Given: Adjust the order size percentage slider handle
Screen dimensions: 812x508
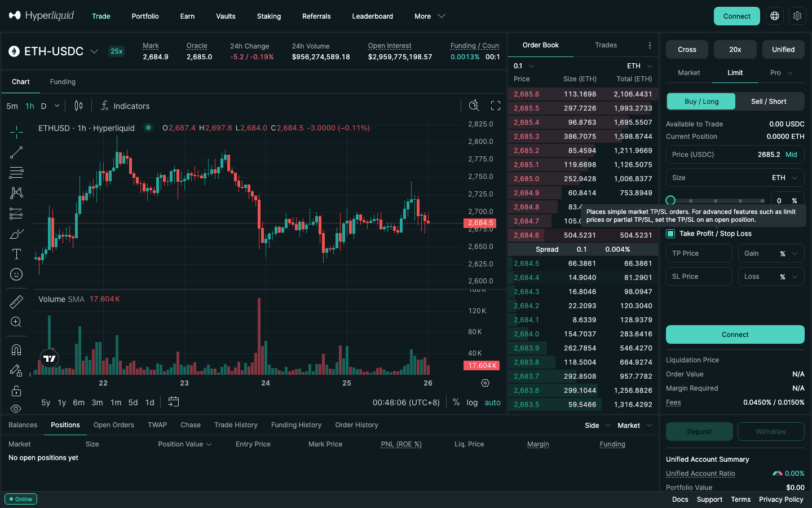Looking at the screenshot, I should click(670, 200).
